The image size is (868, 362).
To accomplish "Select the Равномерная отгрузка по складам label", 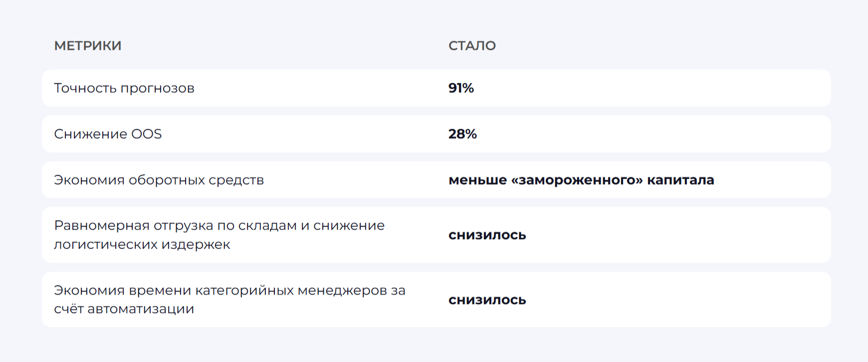I will (x=219, y=226).
